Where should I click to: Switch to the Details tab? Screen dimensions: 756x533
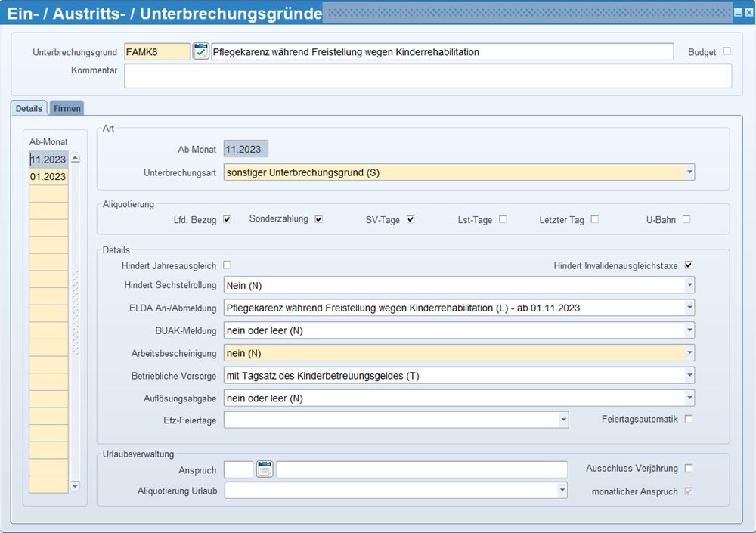coord(29,108)
